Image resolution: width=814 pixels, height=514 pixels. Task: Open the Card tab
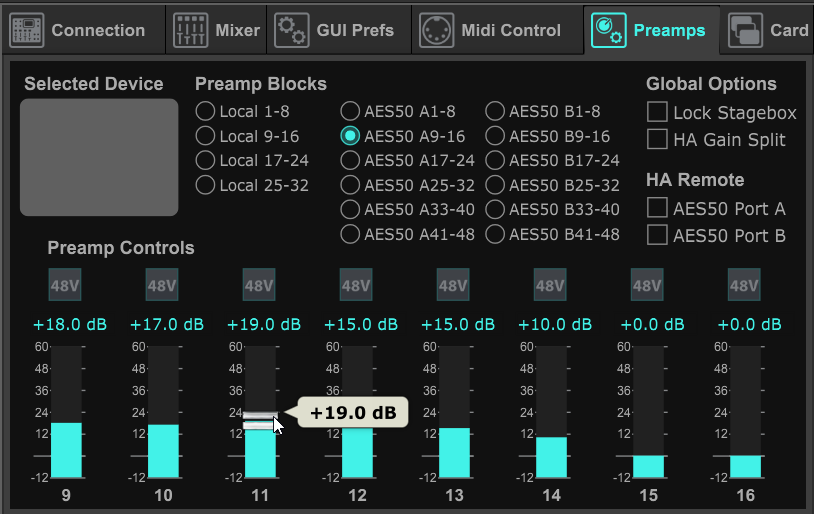[x=768, y=30]
